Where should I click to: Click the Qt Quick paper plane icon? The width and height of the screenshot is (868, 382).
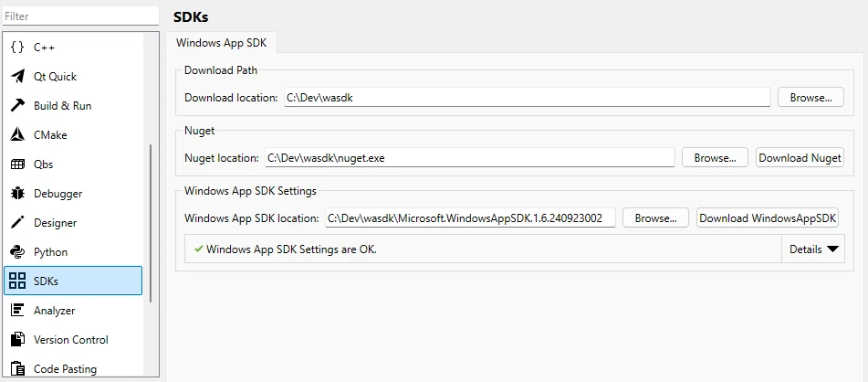[17, 77]
